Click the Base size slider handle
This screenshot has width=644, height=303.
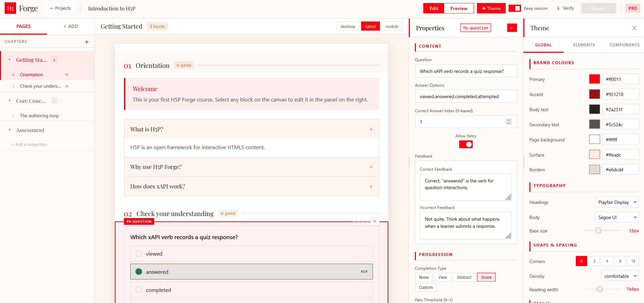pos(598,230)
